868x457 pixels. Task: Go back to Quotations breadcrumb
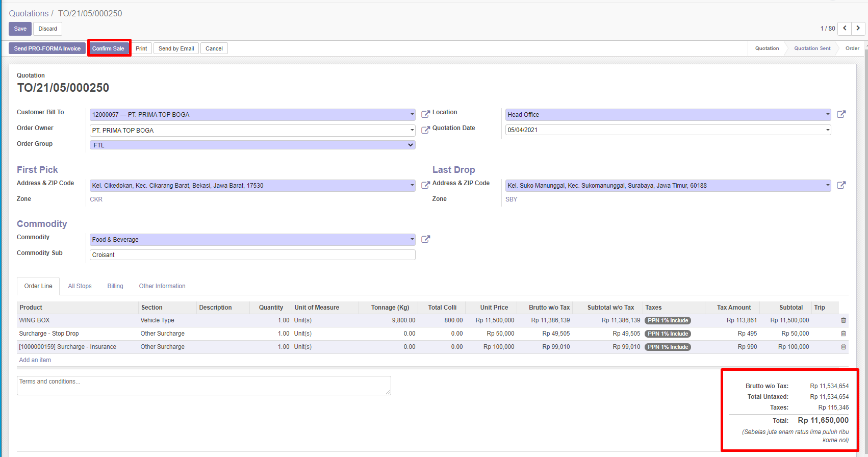(29, 13)
